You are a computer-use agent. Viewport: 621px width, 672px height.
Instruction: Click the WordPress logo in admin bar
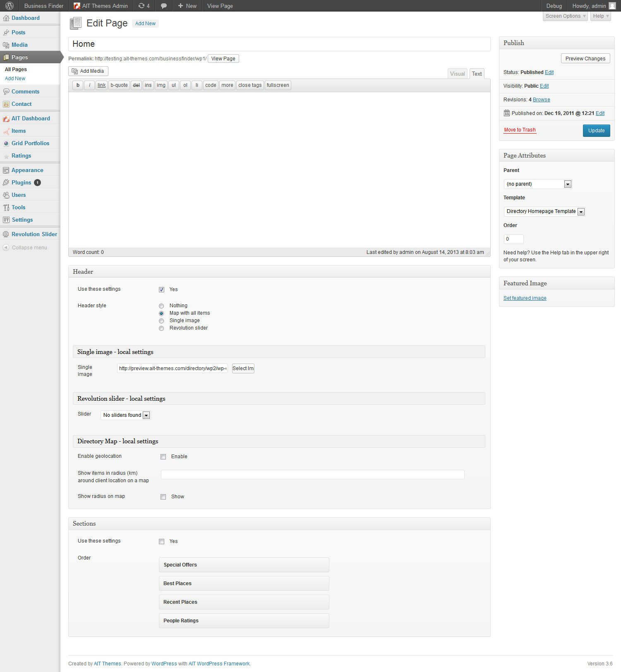coord(10,6)
